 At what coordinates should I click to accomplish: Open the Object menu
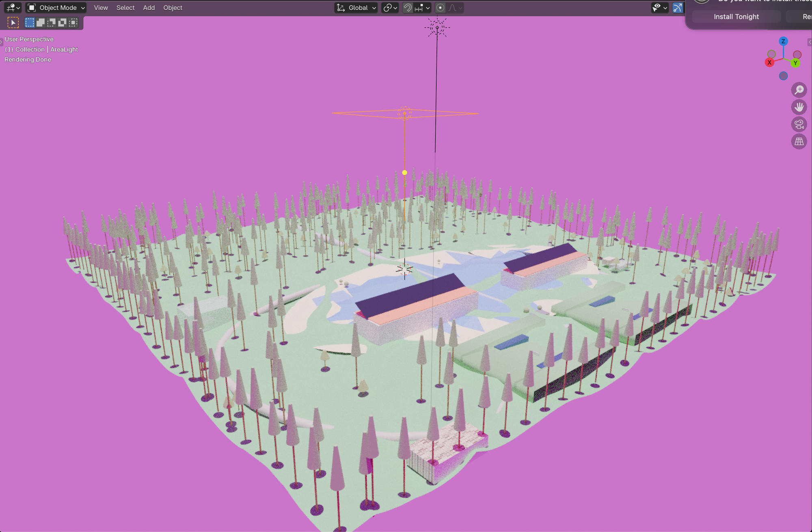point(173,8)
